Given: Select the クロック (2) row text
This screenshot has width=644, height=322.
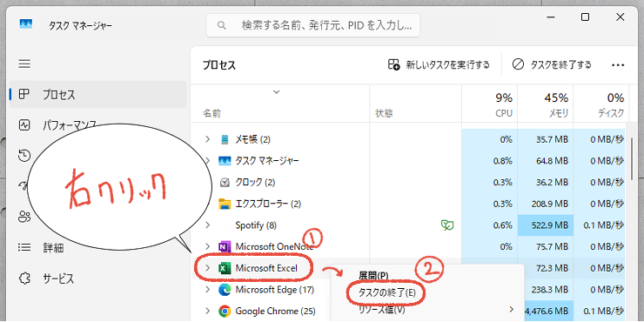Looking at the screenshot, I should tap(255, 182).
